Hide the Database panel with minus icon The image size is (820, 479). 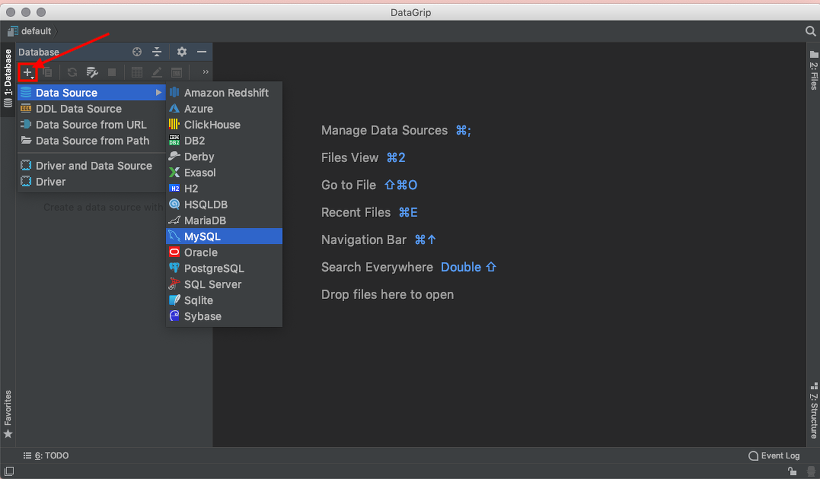pos(202,52)
